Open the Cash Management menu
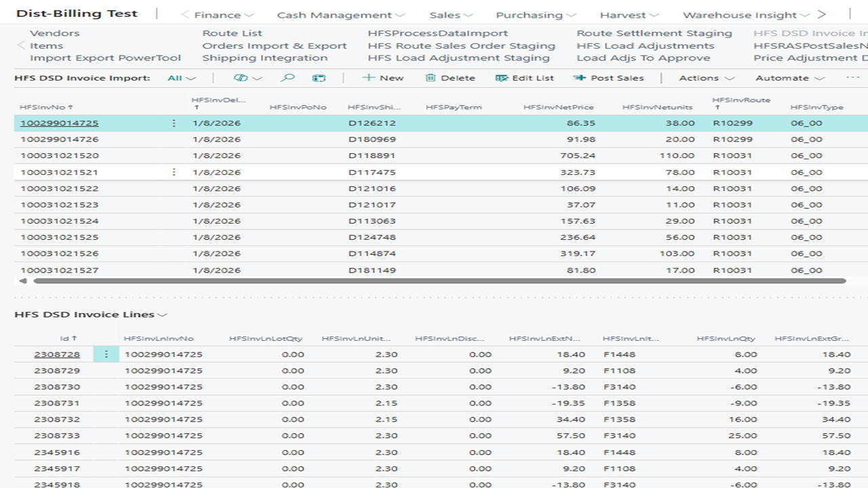This screenshot has height=488, width=868. pyautogui.click(x=341, y=15)
